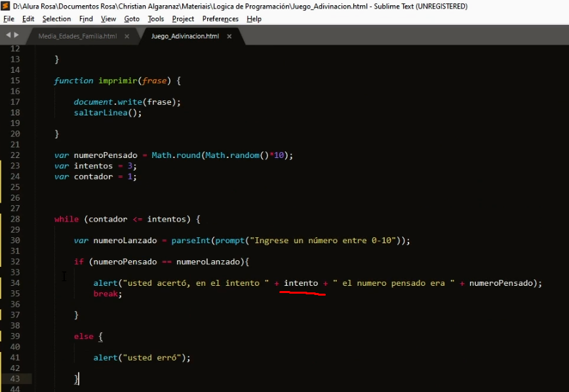Click the Sublime Text app icon in title bar

click(5, 6)
